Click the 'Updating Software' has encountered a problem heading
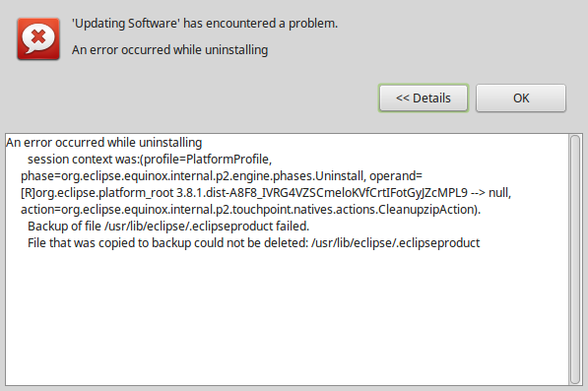588x391 pixels. [205, 24]
